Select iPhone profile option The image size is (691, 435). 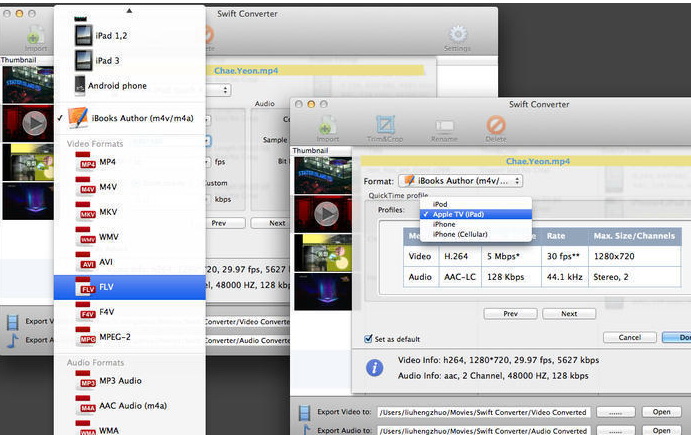[476, 224]
